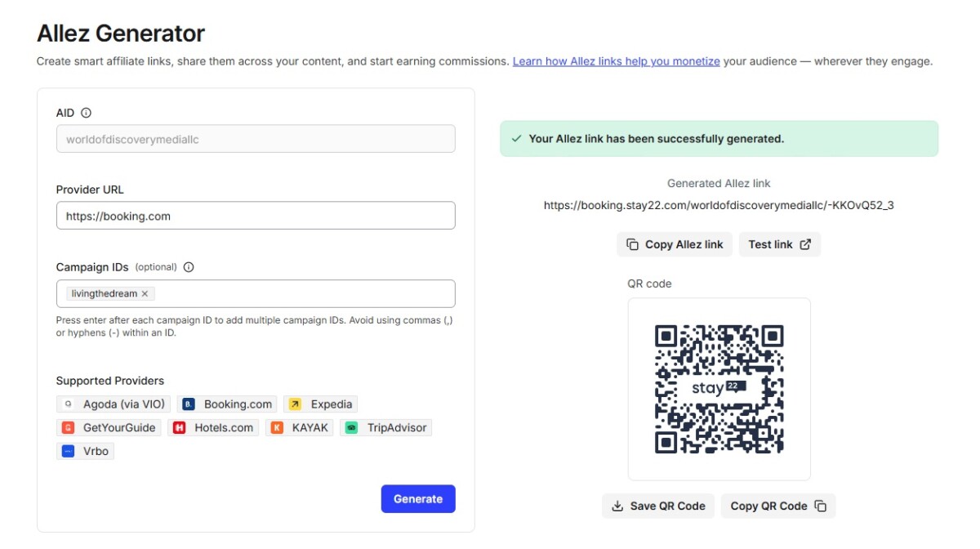Remove the livingthedream campaign tag
Viewport: 980px width, 549px height.
click(145, 293)
